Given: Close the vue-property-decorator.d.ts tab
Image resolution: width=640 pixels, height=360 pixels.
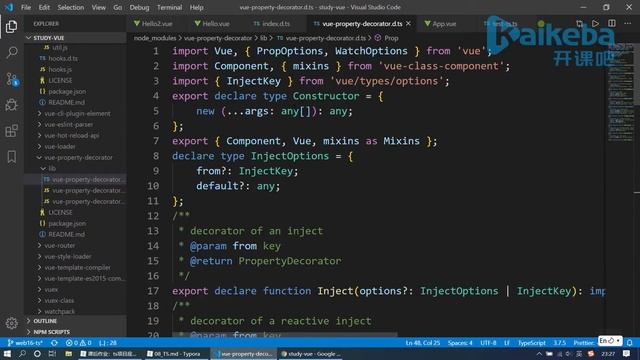Looking at the screenshot, I should pyautogui.click(x=408, y=24).
